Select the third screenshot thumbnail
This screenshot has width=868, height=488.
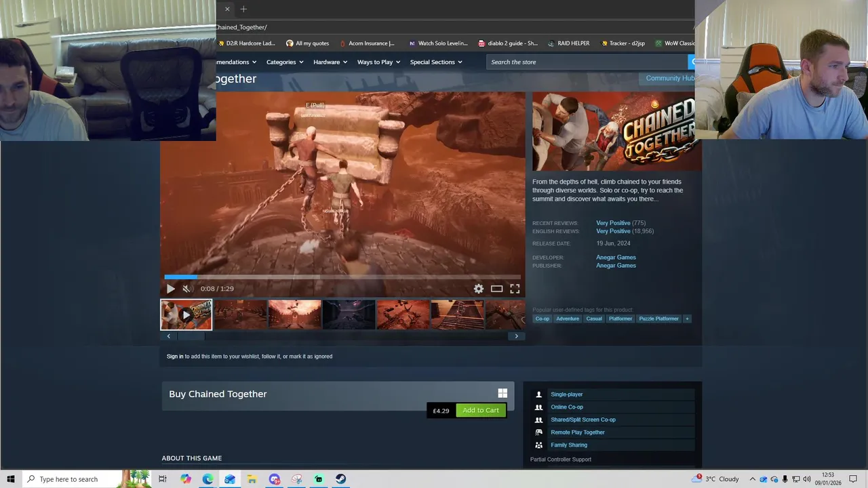[x=294, y=314]
